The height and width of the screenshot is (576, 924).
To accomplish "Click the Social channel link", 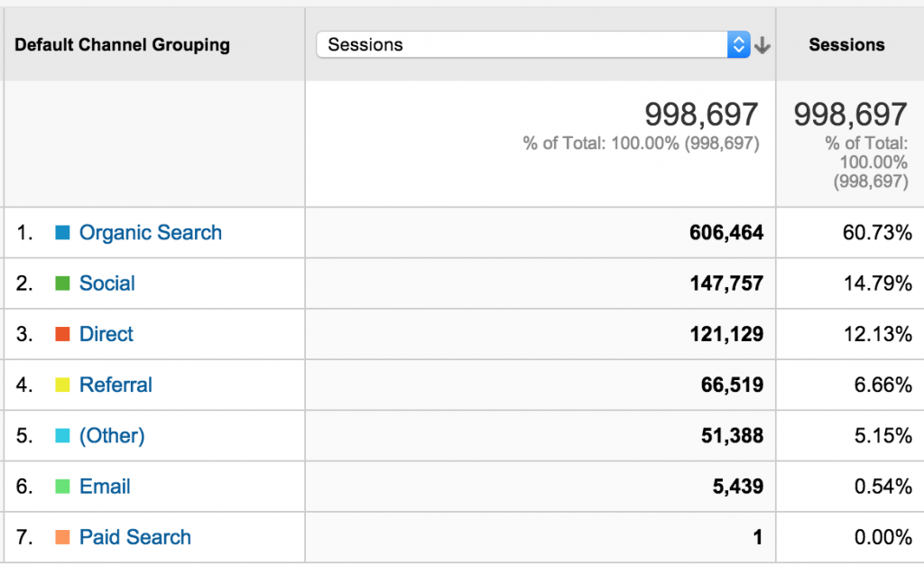I will tap(107, 283).
